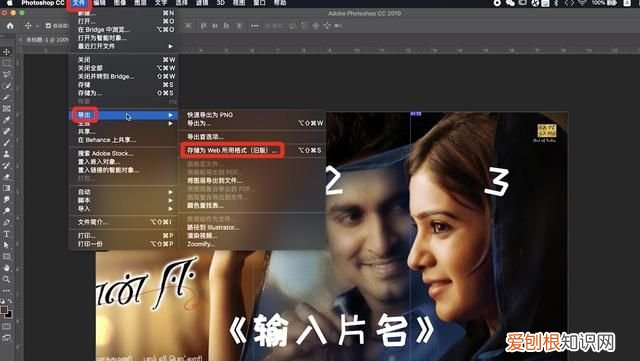
Task: Select the Dodge tool
Action: click(x=7, y=211)
